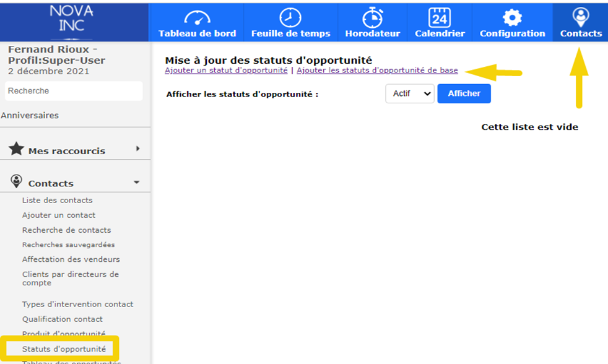The width and height of the screenshot is (608, 364).
Task: Click the Contacts icon in top bar
Action: point(581,16)
